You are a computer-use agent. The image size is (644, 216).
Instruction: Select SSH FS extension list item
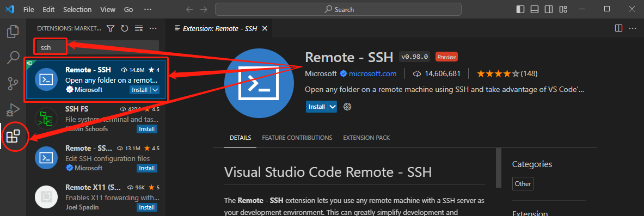point(96,119)
